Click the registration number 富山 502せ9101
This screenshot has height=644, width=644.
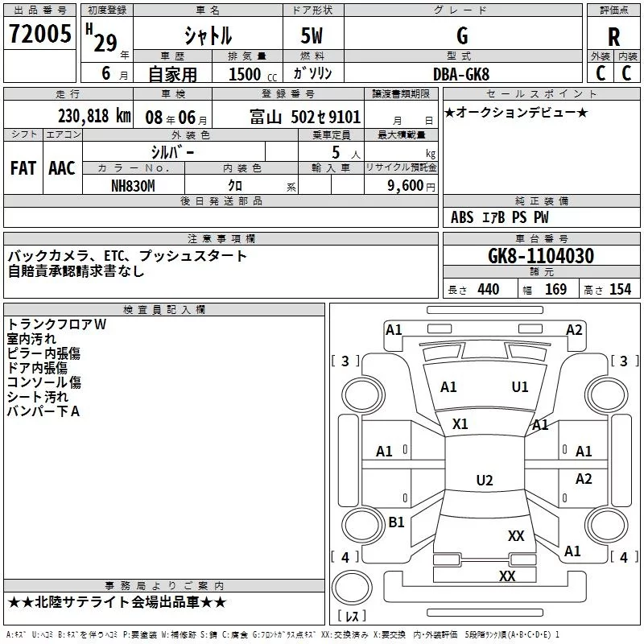click(305, 117)
